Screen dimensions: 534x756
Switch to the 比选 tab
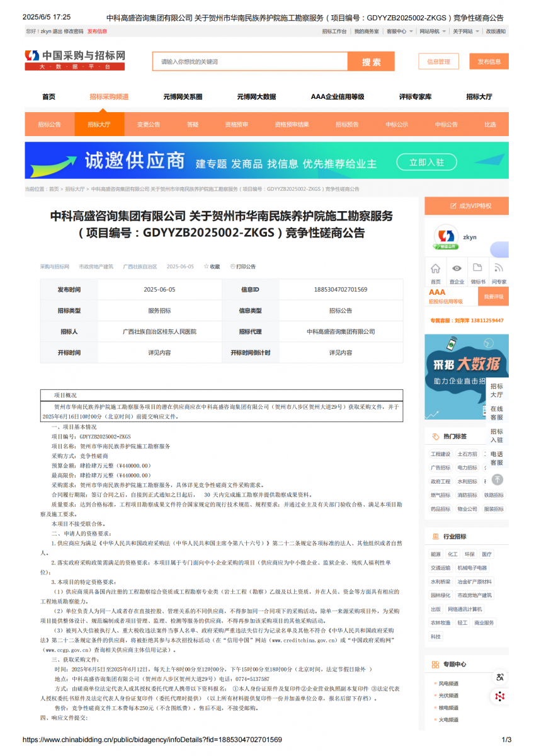click(490, 125)
